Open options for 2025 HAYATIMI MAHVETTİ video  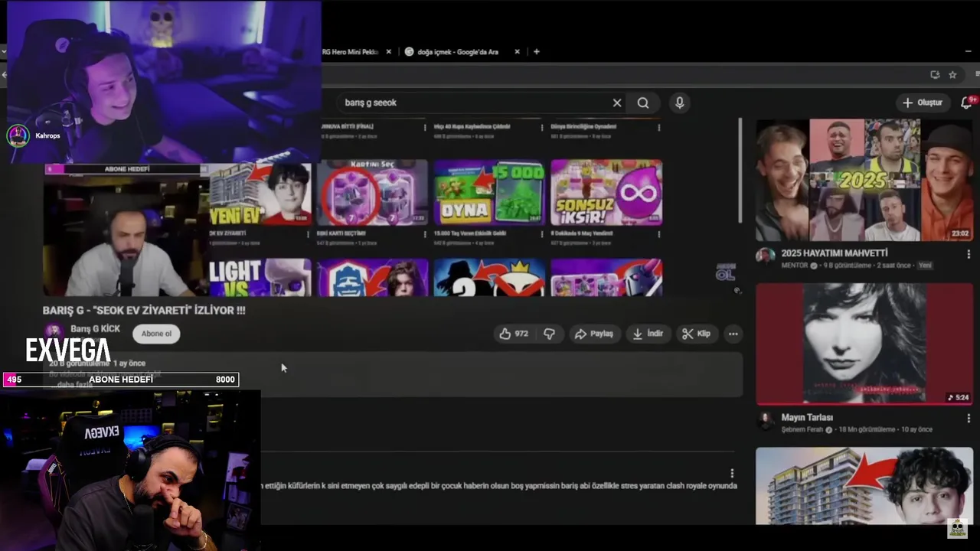pos(969,254)
